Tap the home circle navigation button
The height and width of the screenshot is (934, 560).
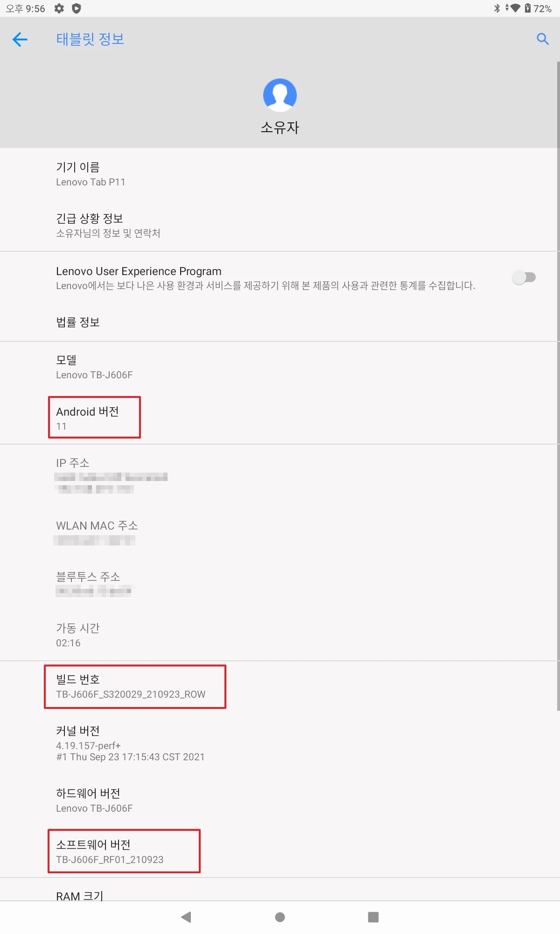280,917
